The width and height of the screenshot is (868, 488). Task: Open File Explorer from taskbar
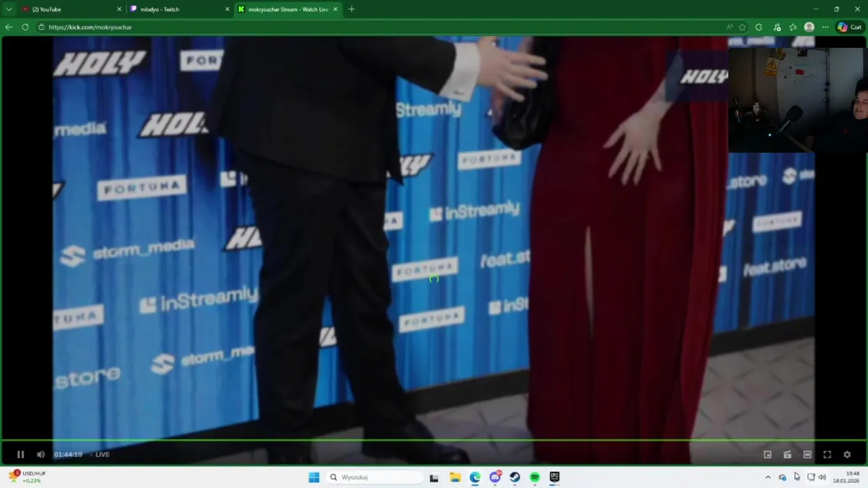pos(455,477)
